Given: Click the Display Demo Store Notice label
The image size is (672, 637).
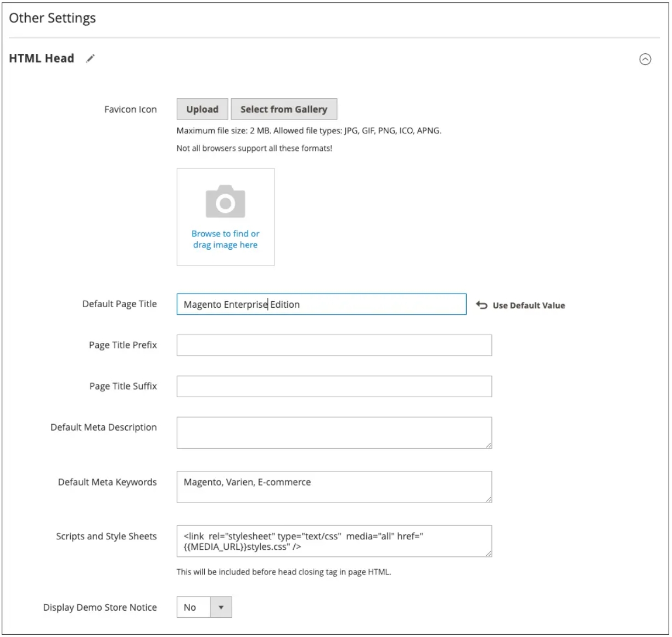Looking at the screenshot, I should click(x=100, y=607).
